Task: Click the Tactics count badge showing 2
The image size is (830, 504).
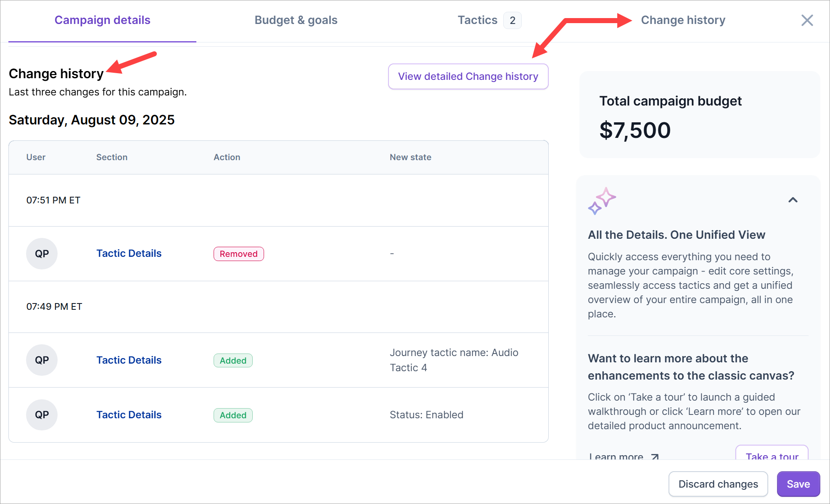Action: 512,20
